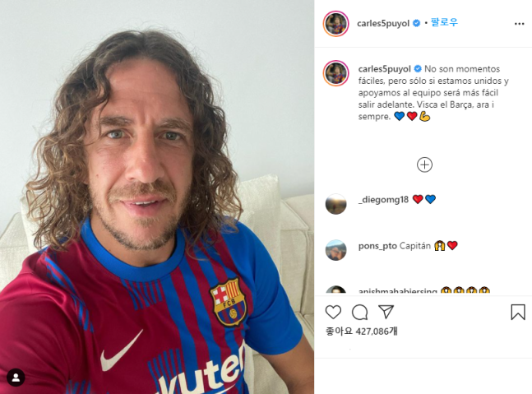Open carles5puyol avatar beside the caption
This screenshot has width=532, height=394.
(336, 73)
